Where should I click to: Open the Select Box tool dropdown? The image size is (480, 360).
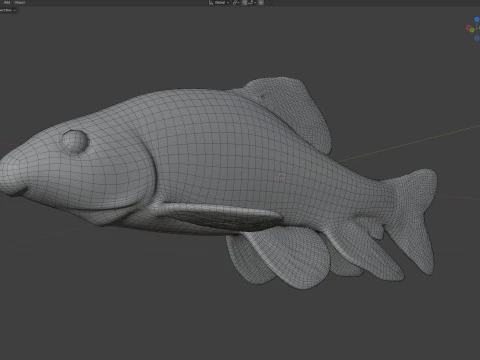[x=8, y=10]
